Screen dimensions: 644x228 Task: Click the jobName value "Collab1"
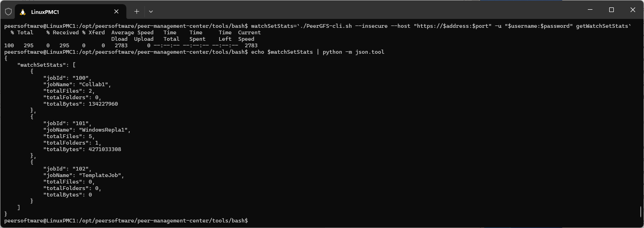click(95, 84)
